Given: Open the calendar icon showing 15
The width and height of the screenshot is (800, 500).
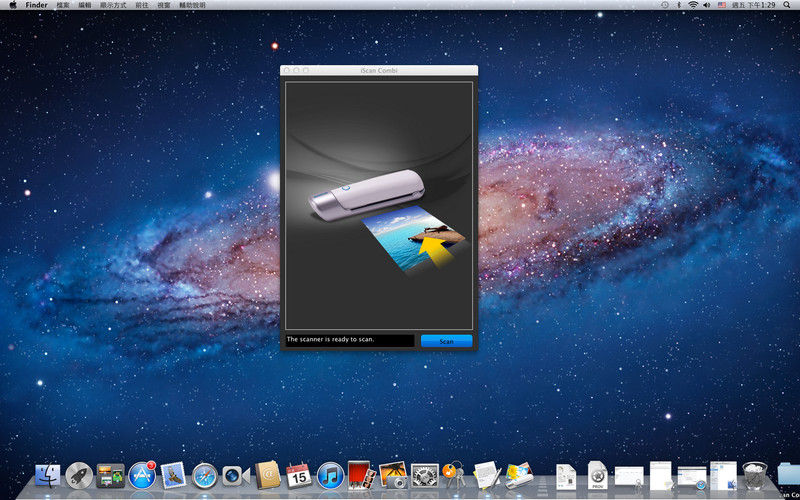Looking at the screenshot, I should (298, 475).
